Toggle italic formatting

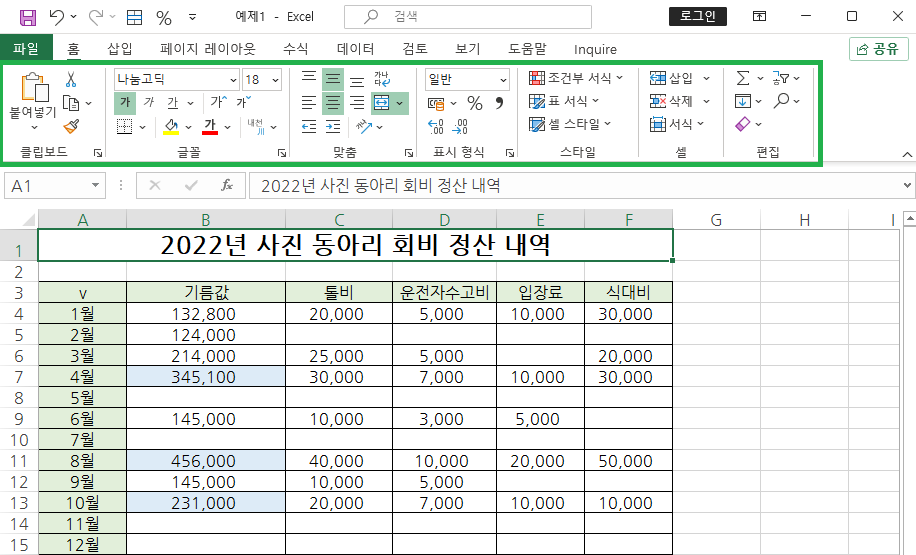149,103
